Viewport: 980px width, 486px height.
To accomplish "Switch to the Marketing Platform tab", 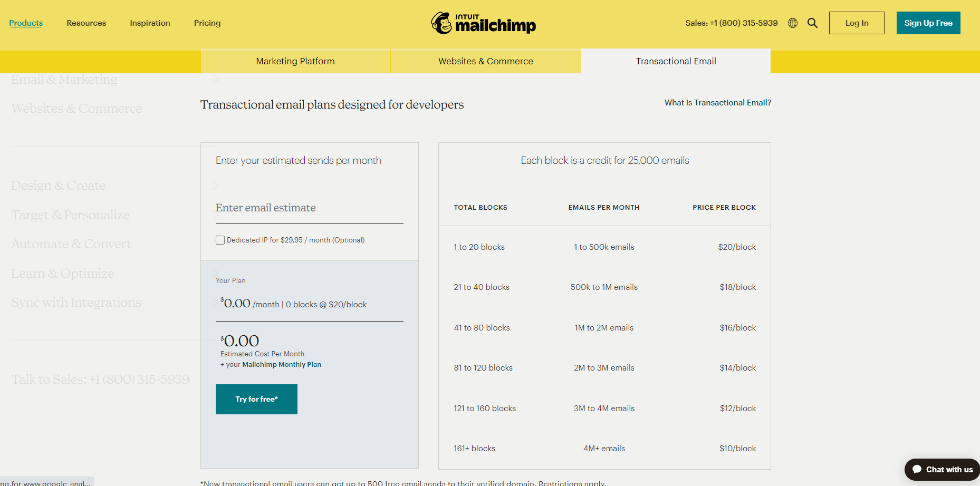I will [x=295, y=61].
